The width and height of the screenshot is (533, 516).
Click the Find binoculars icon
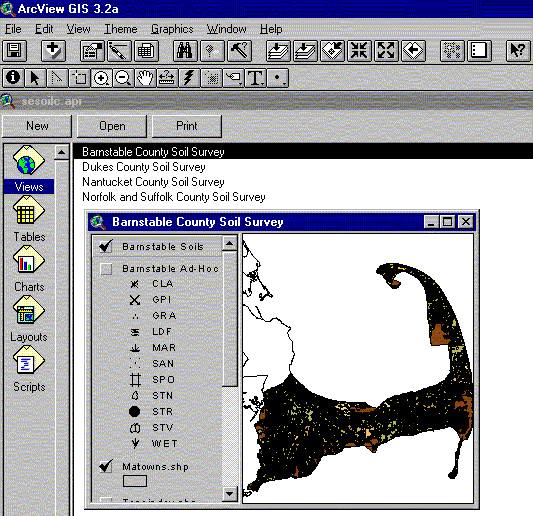coord(185,51)
